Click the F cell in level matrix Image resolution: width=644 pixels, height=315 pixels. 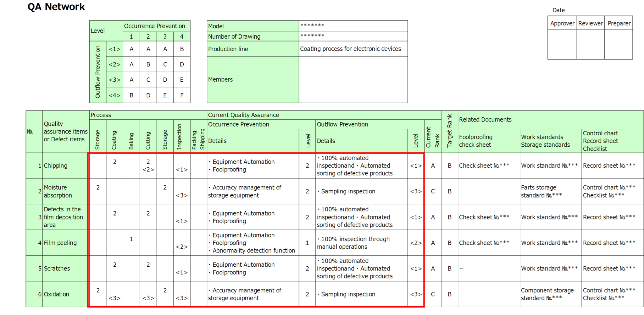pyautogui.click(x=182, y=95)
